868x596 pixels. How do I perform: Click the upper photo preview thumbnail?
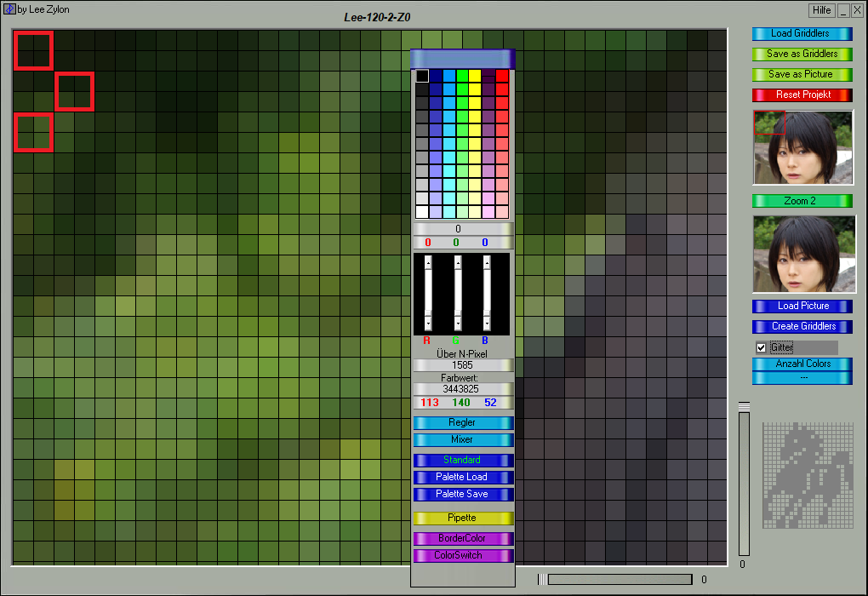tap(802, 147)
